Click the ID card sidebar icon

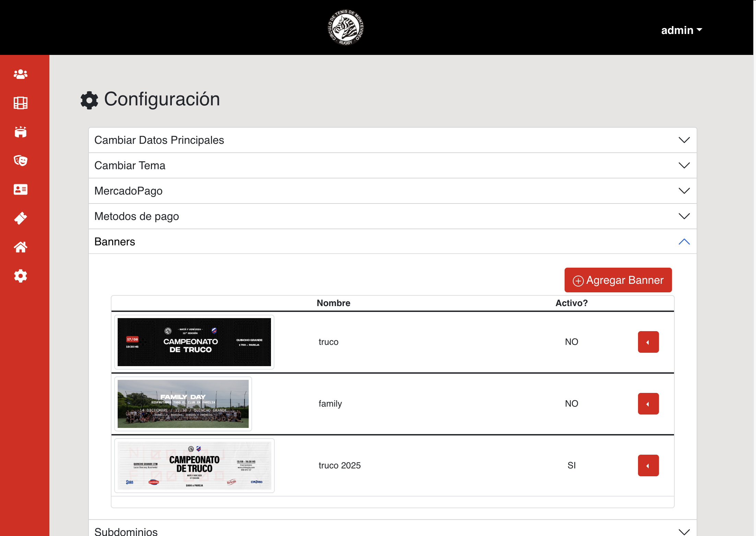click(21, 189)
